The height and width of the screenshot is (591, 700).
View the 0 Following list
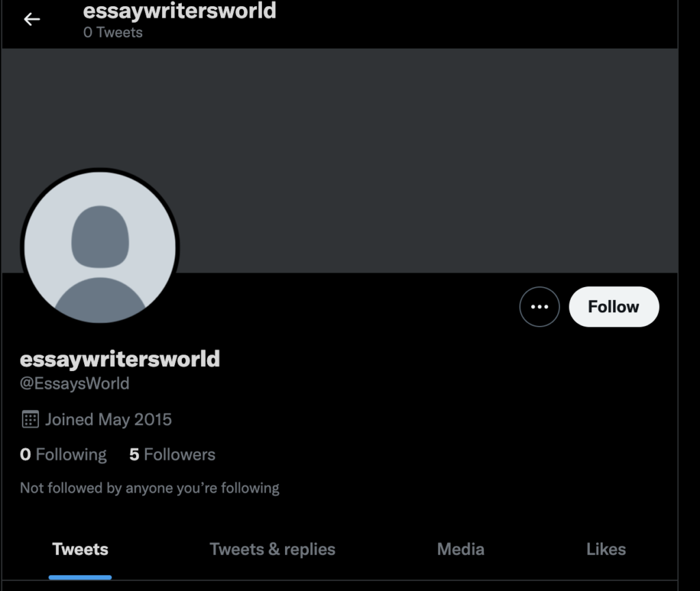[x=63, y=454]
